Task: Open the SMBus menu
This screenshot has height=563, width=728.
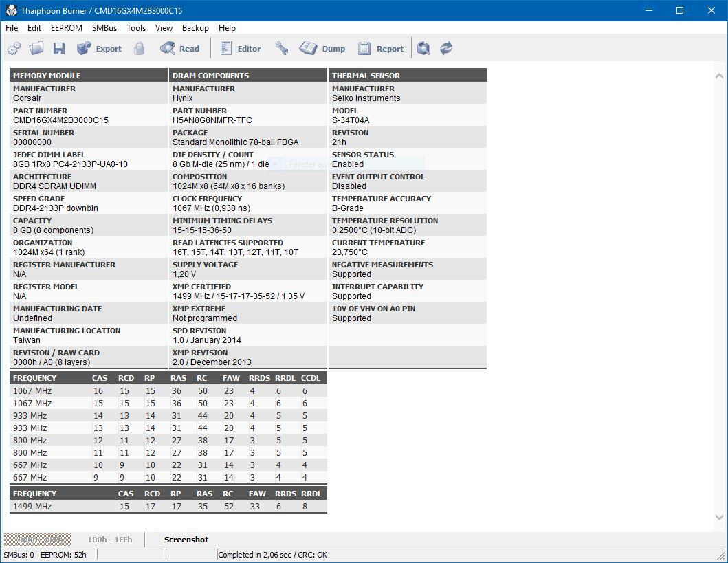Action: 104,28
